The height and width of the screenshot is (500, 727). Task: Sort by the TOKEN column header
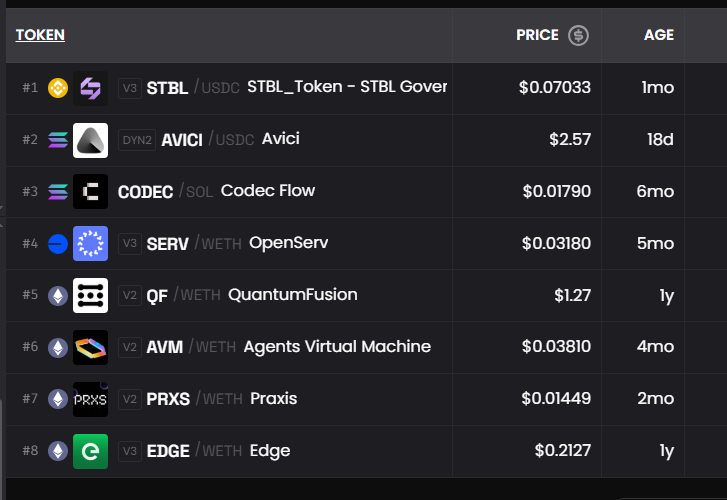pos(40,35)
